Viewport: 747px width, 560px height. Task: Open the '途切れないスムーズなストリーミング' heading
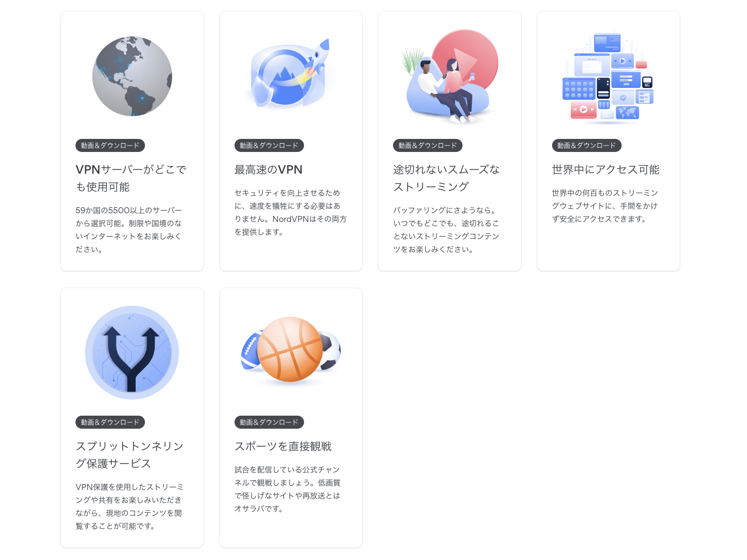tap(446, 178)
